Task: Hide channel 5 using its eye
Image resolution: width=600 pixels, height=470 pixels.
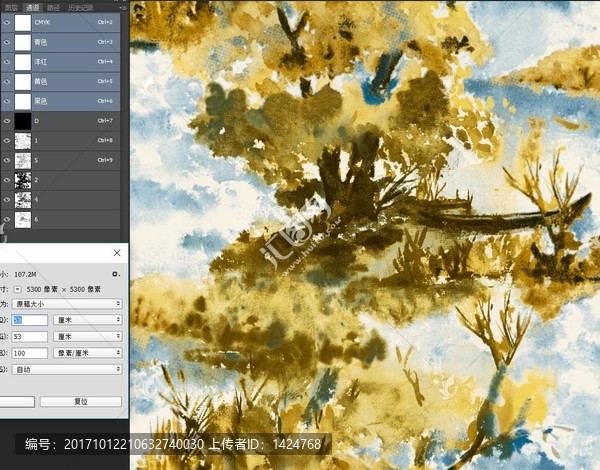Action: 7,160
